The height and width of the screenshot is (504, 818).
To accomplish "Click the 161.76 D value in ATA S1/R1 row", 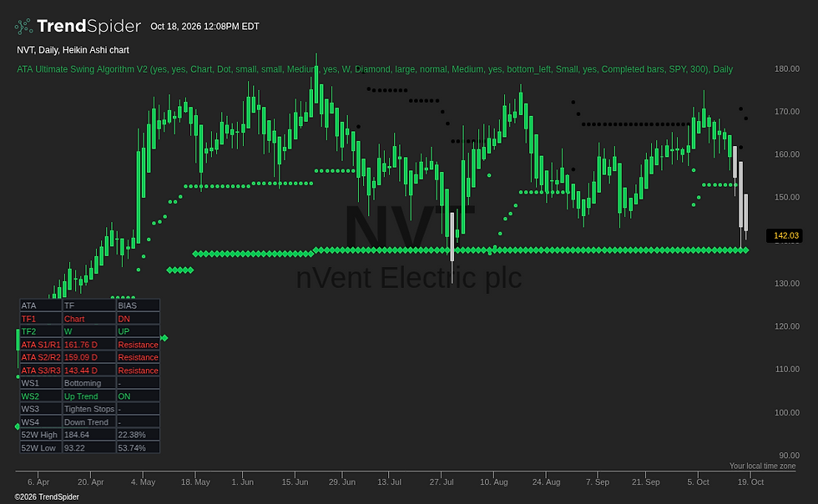I will click(x=89, y=345).
